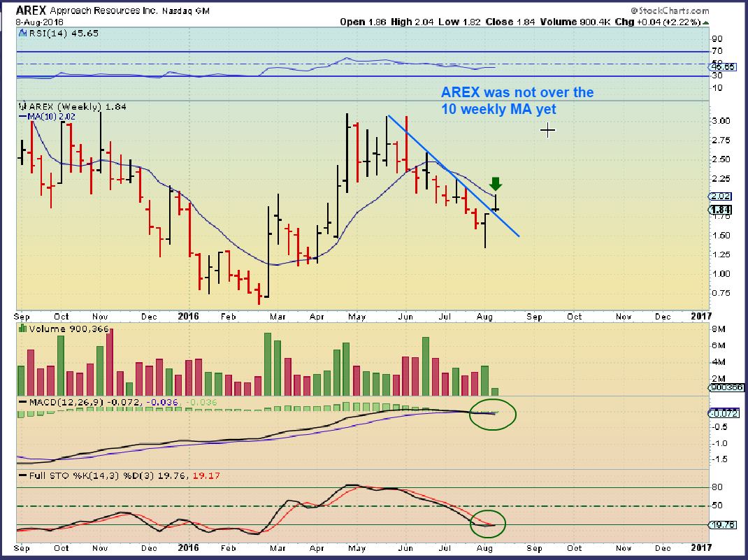Click the RSI(14) 45.65 indicator label

tap(64, 34)
